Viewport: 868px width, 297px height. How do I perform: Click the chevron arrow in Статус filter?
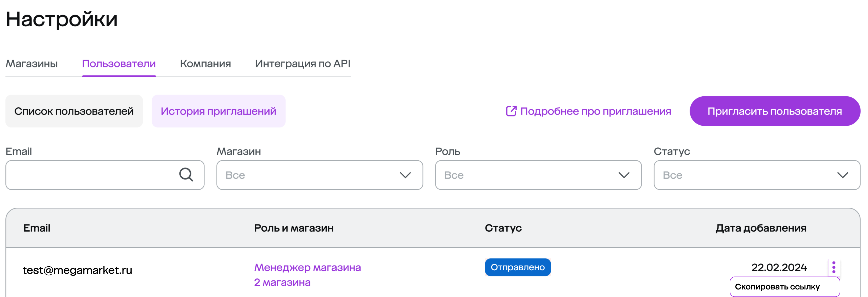point(842,175)
